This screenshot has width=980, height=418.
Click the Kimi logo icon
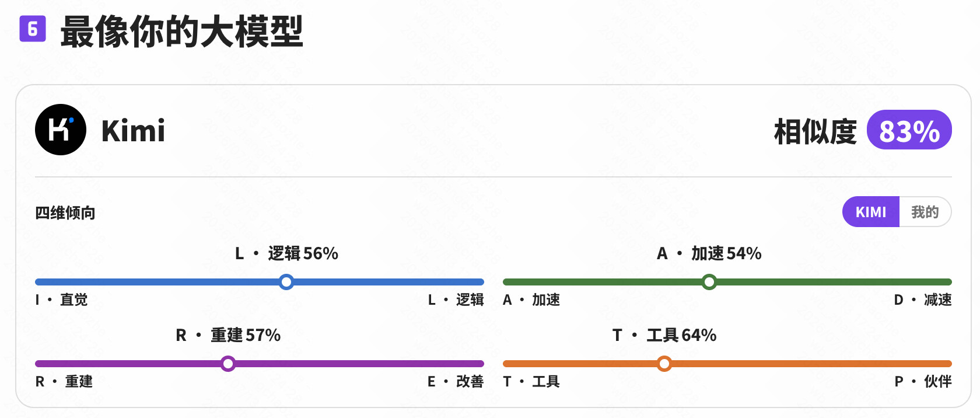(61, 130)
